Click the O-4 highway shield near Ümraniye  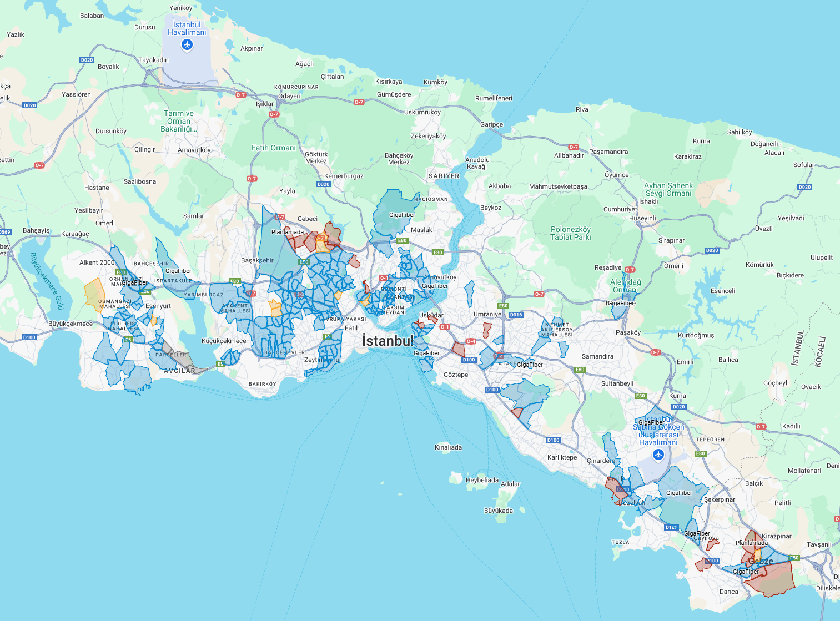point(471,341)
